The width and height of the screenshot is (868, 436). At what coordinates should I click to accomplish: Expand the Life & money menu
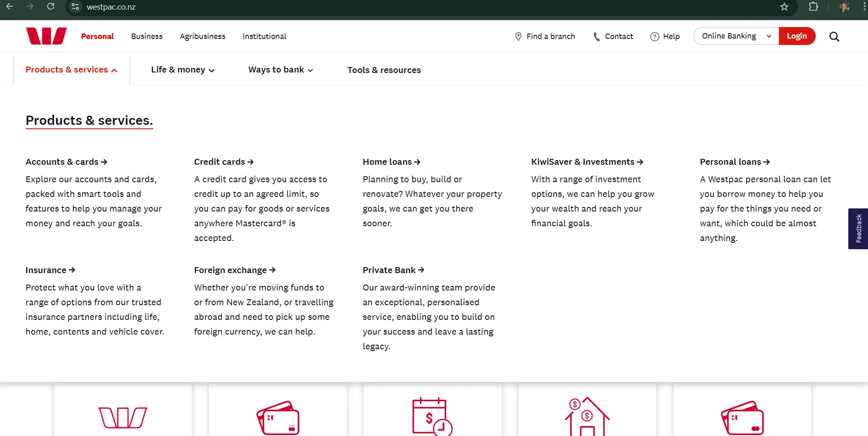pos(183,70)
